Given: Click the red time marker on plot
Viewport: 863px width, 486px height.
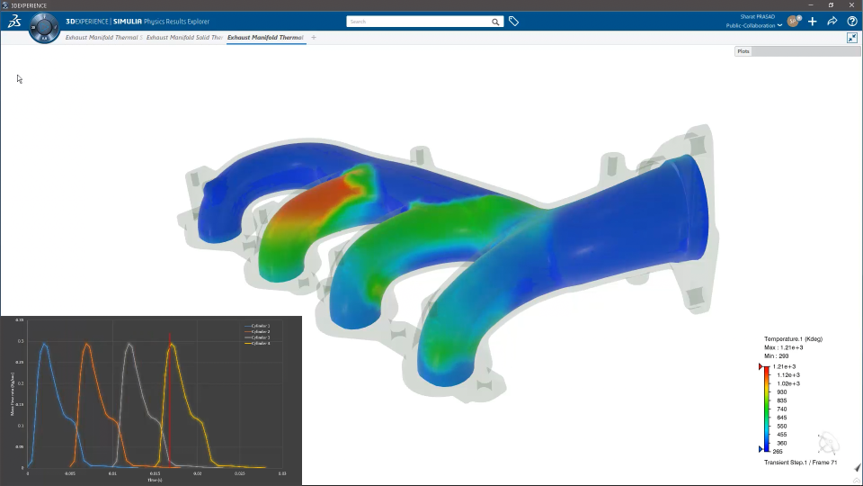Looking at the screenshot, I should click(x=171, y=400).
